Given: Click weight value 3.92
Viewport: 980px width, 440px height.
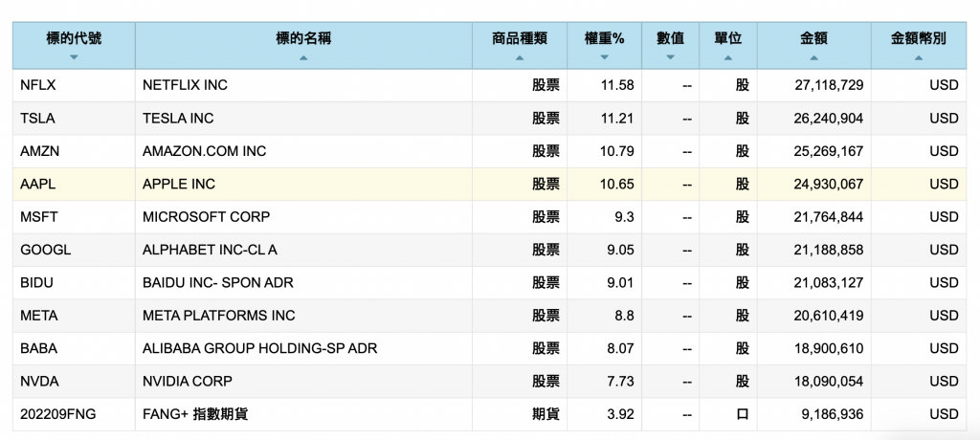Looking at the screenshot, I should coord(620,414).
